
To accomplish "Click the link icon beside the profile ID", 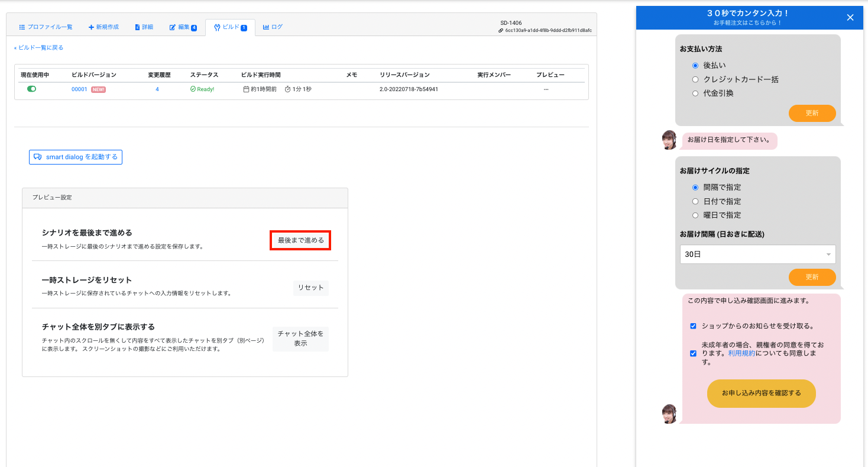I will coord(501,30).
